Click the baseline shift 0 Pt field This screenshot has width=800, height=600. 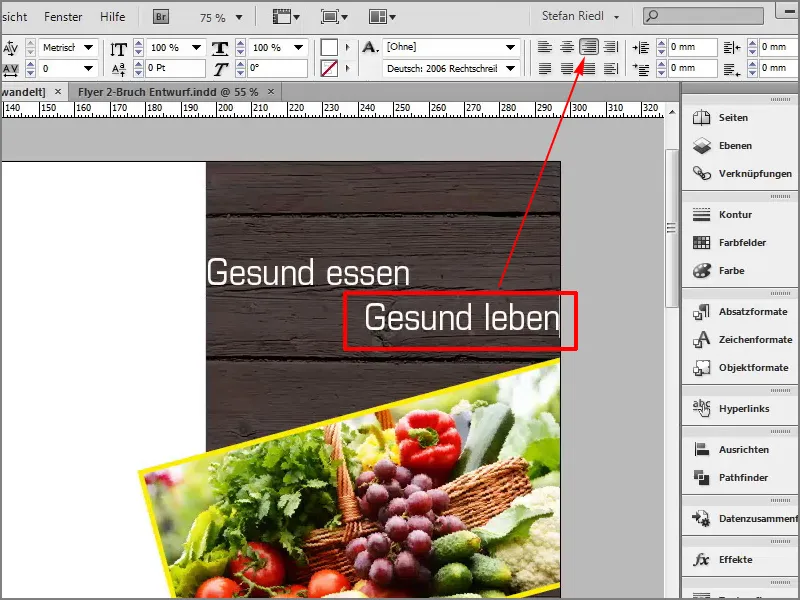pyautogui.click(x=175, y=68)
